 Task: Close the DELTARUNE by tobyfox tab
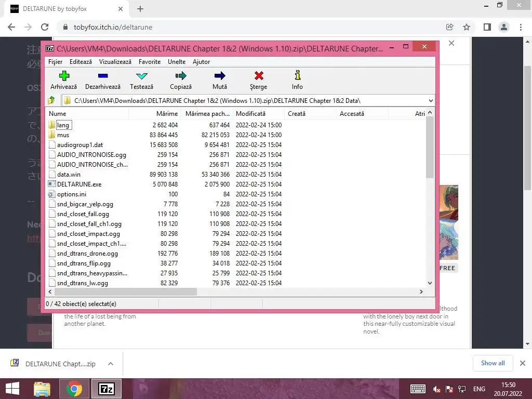coord(121,9)
